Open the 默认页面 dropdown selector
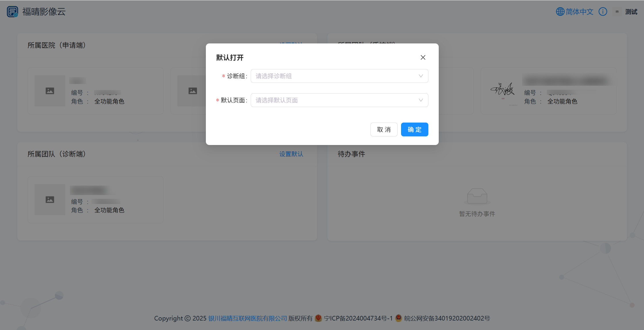The image size is (644, 330). click(339, 100)
